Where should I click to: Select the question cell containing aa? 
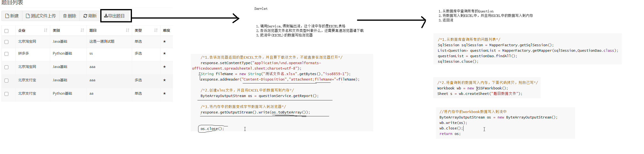(91, 93)
